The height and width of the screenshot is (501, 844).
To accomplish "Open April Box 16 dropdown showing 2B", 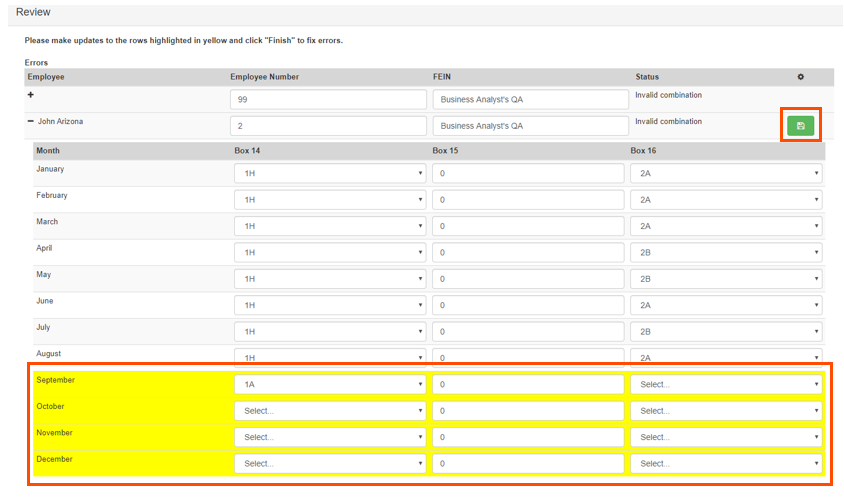I will pos(726,252).
